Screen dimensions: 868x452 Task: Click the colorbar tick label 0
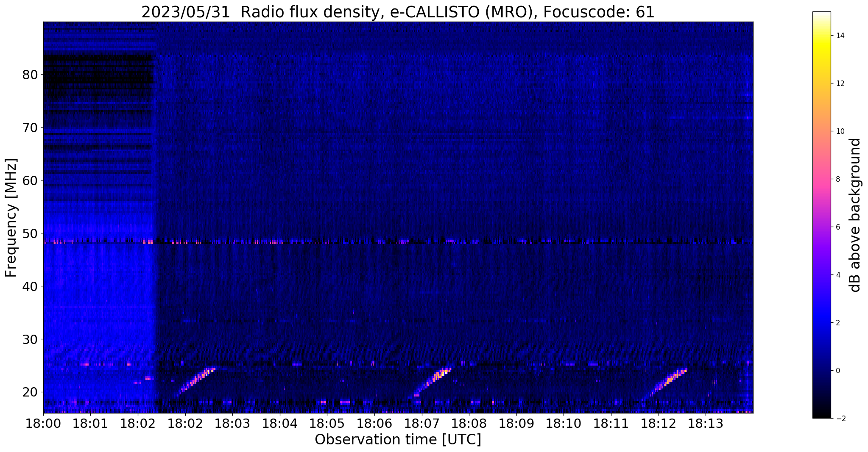(x=837, y=371)
